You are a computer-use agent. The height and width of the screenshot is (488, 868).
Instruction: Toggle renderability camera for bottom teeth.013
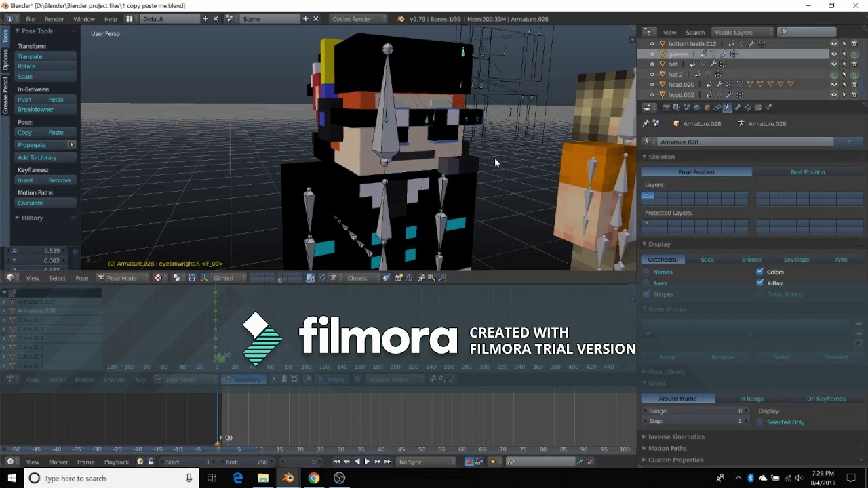(854, 43)
